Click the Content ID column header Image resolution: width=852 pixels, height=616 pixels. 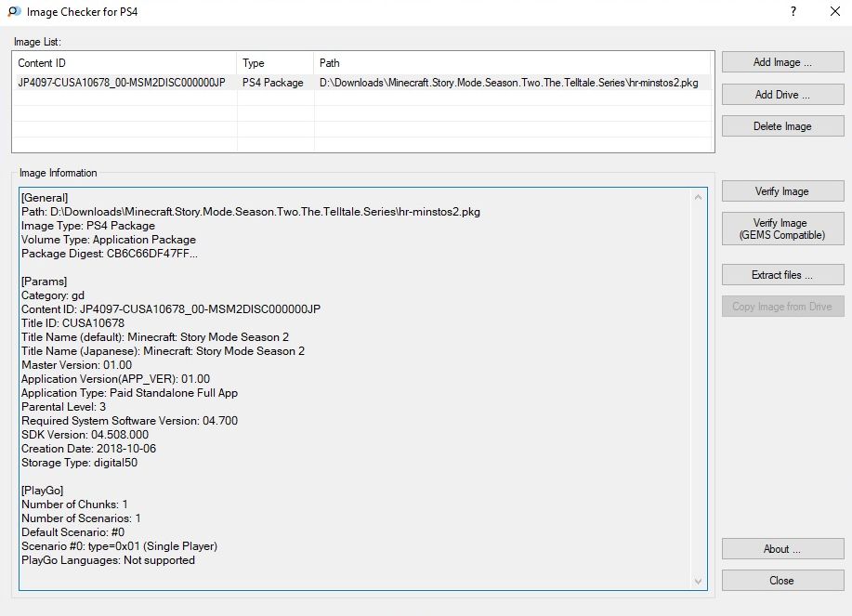[125, 63]
